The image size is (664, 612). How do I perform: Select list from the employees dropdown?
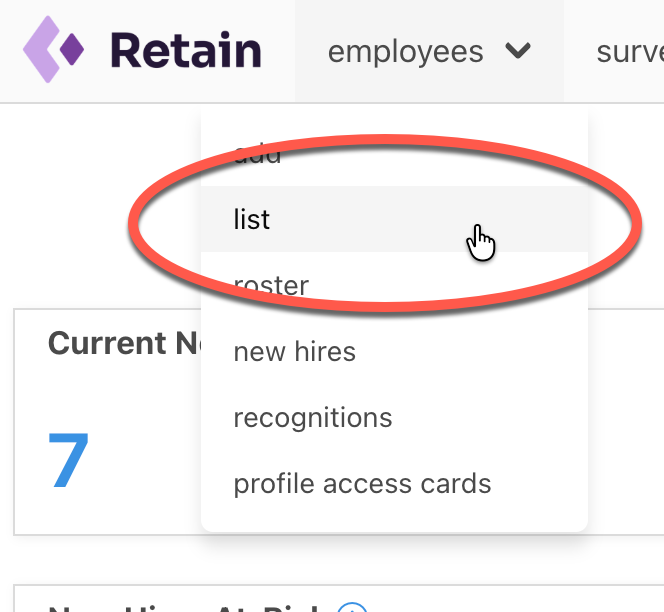[x=394, y=219]
